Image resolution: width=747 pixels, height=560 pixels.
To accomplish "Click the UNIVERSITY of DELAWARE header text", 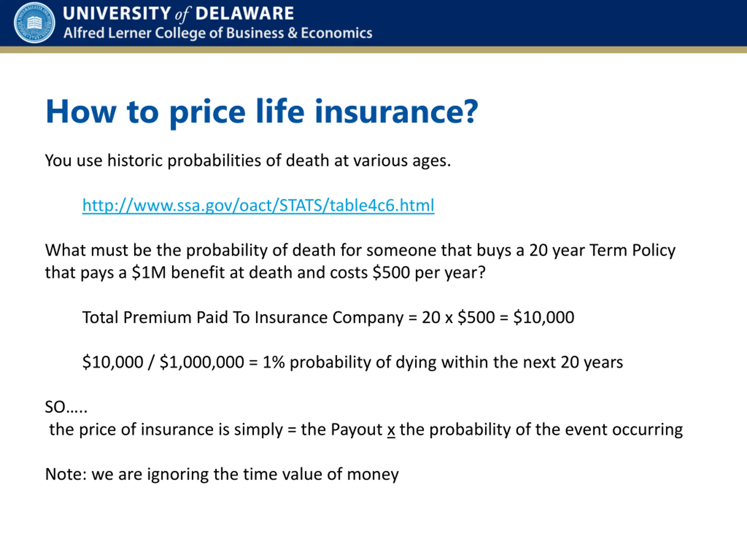I will click(178, 13).
